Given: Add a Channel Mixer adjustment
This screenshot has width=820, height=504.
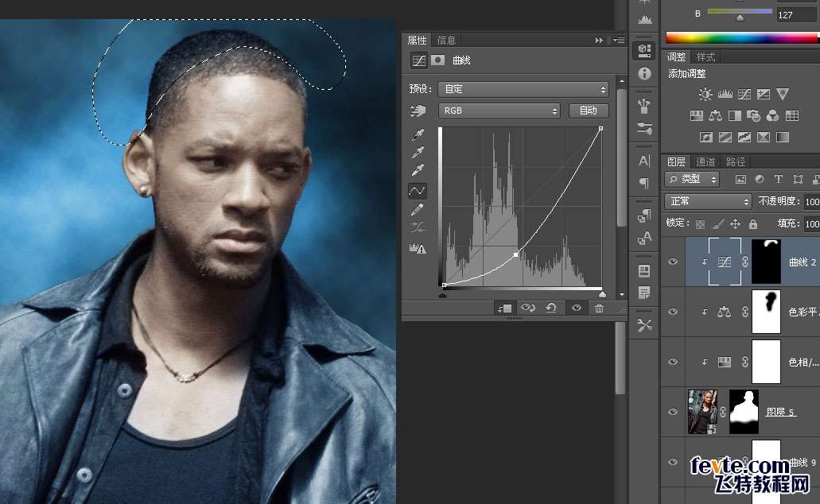Looking at the screenshot, I should tap(773, 115).
